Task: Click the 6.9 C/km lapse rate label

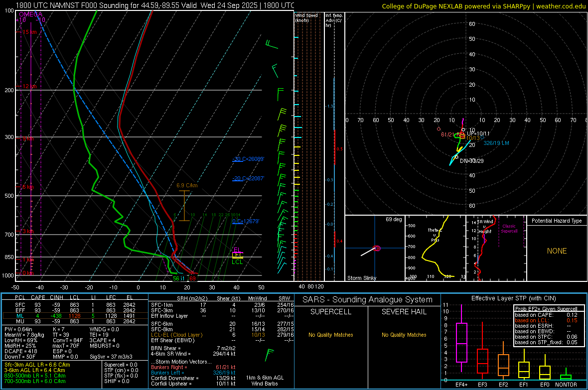Action: point(187,185)
